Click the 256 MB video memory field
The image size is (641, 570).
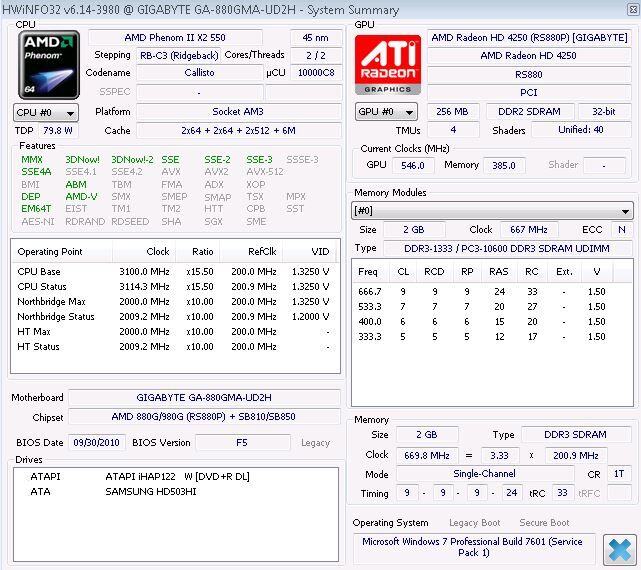(x=453, y=112)
